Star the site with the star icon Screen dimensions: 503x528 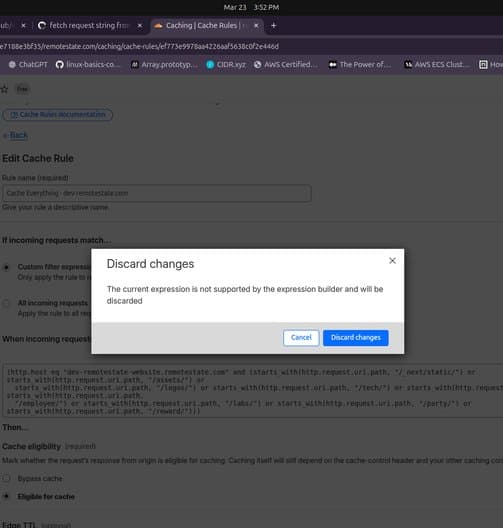click(x=4, y=90)
